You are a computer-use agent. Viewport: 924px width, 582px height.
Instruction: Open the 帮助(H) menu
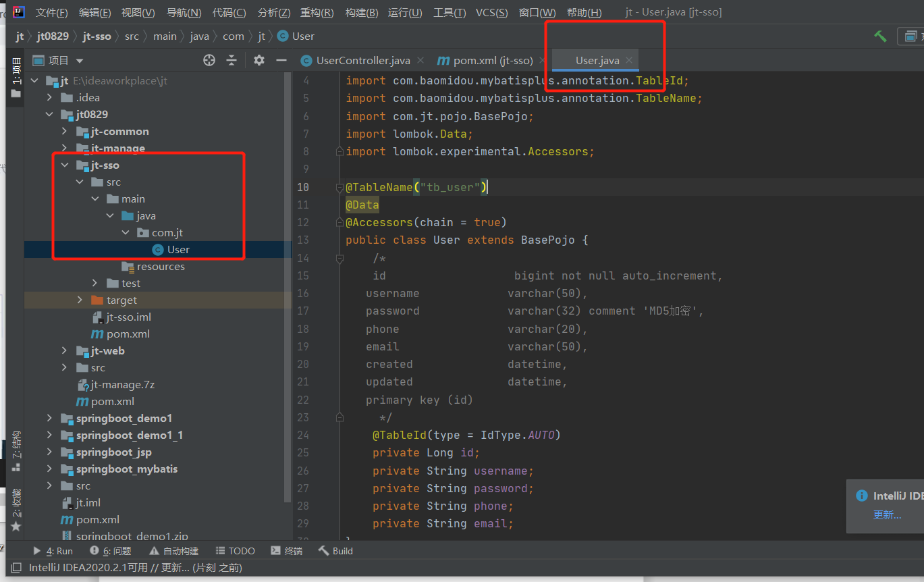(x=585, y=13)
